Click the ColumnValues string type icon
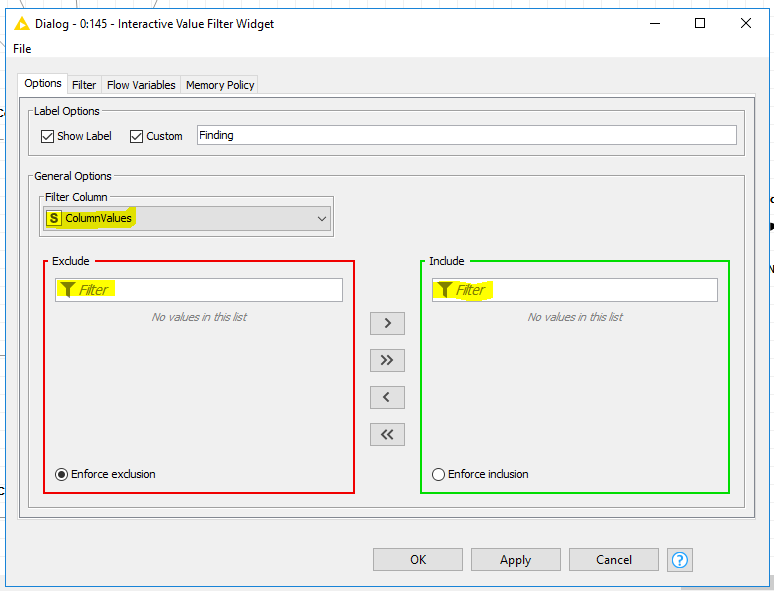 54,218
